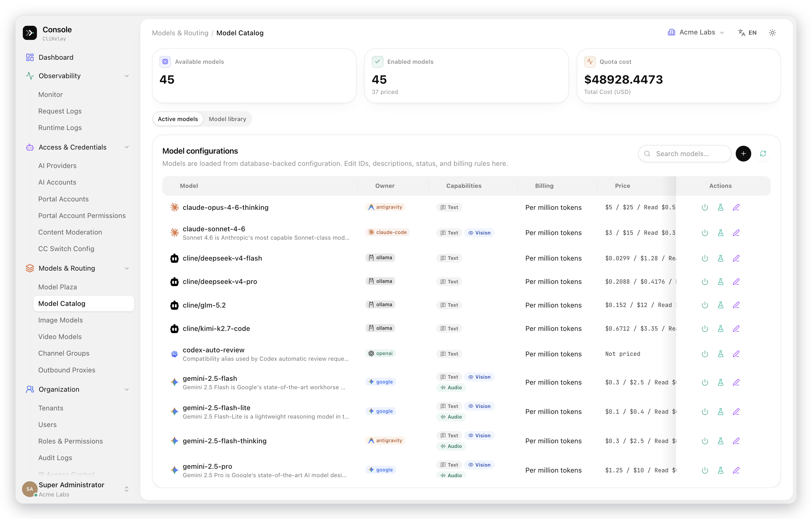Toggle power for claude-sonnet-4-6
This screenshot has height=519, width=812.
(705, 233)
